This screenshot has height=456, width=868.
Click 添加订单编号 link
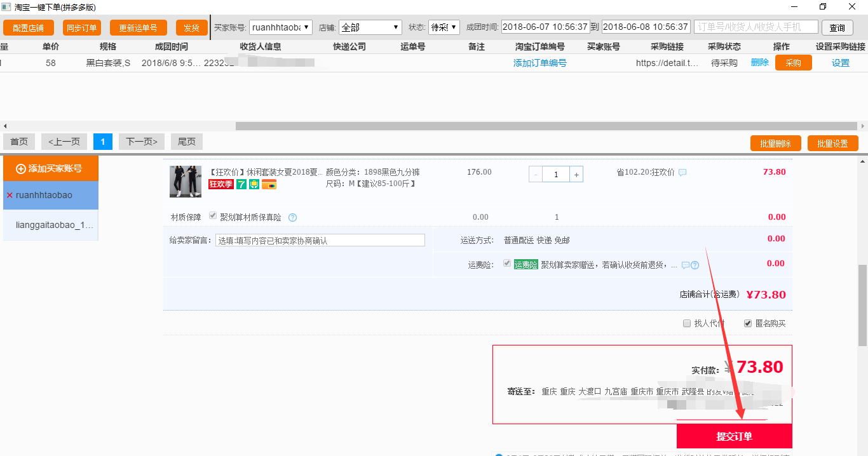pos(540,63)
